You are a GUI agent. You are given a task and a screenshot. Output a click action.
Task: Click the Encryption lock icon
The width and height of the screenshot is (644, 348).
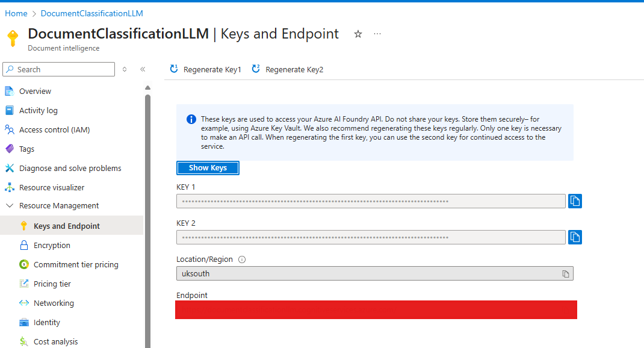point(24,245)
